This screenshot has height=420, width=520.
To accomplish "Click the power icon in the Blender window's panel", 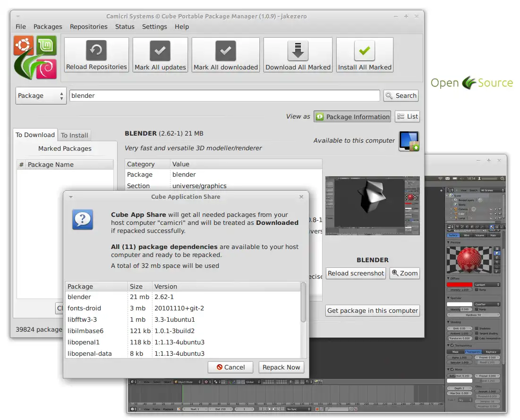I will 502,179.
